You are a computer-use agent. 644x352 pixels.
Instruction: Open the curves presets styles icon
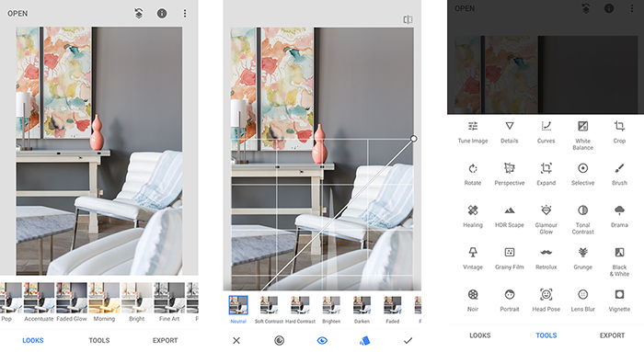[364, 341]
